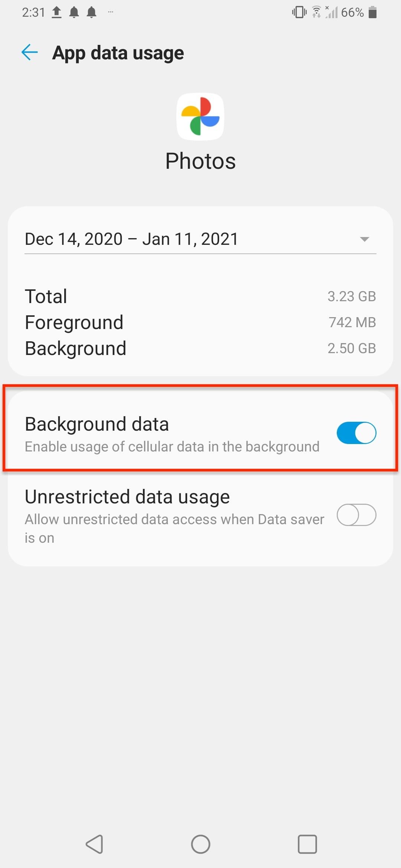
Task: Enable the Unrestricted data usage toggle
Action: 356,515
